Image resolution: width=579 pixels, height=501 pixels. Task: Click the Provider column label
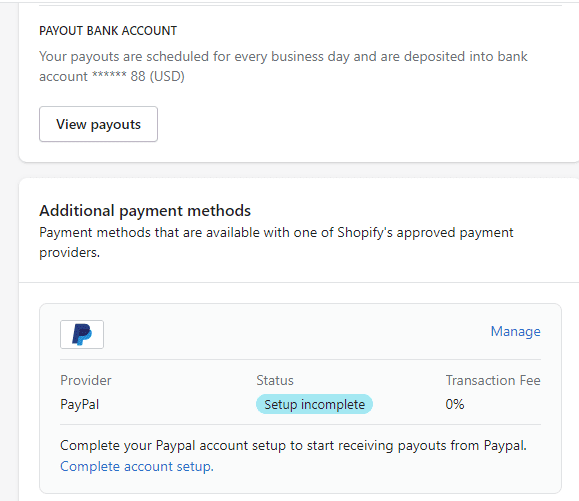click(86, 380)
